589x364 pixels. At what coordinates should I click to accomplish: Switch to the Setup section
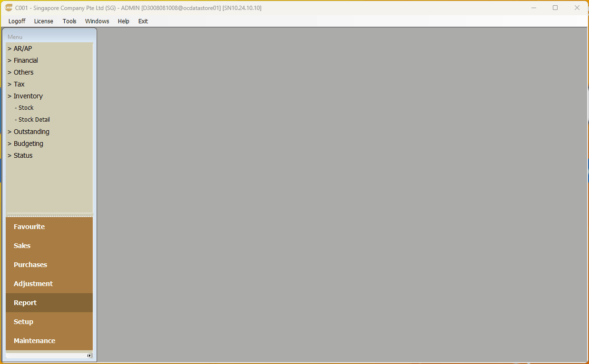point(49,322)
